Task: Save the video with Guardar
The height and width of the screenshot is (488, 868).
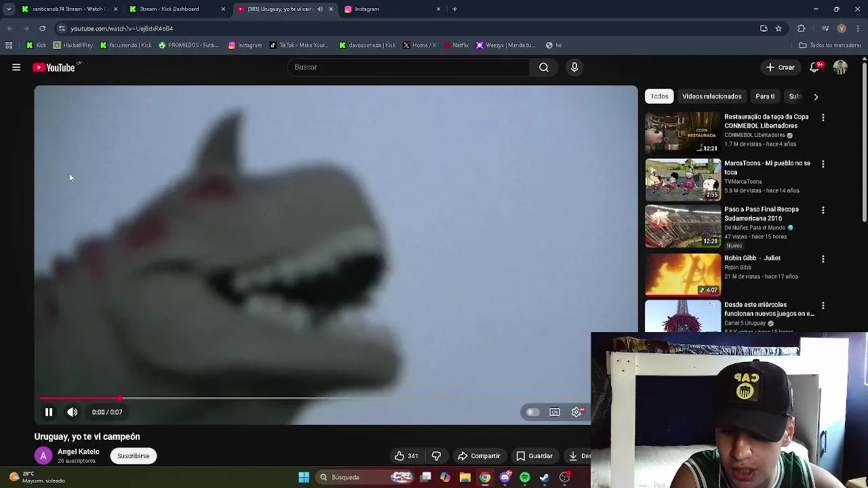Action: pyautogui.click(x=534, y=456)
